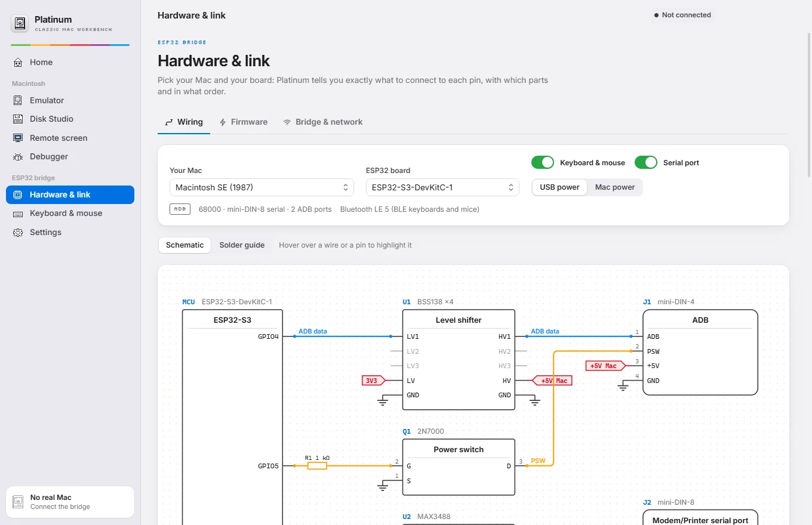
Task: Open Settings gear icon in sidebar
Action: pyautogui.click(x=18, y=232)
